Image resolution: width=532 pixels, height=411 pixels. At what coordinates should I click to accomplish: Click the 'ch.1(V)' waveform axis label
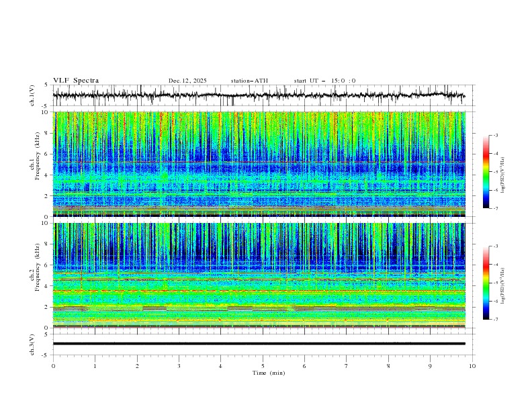(32, 95)
